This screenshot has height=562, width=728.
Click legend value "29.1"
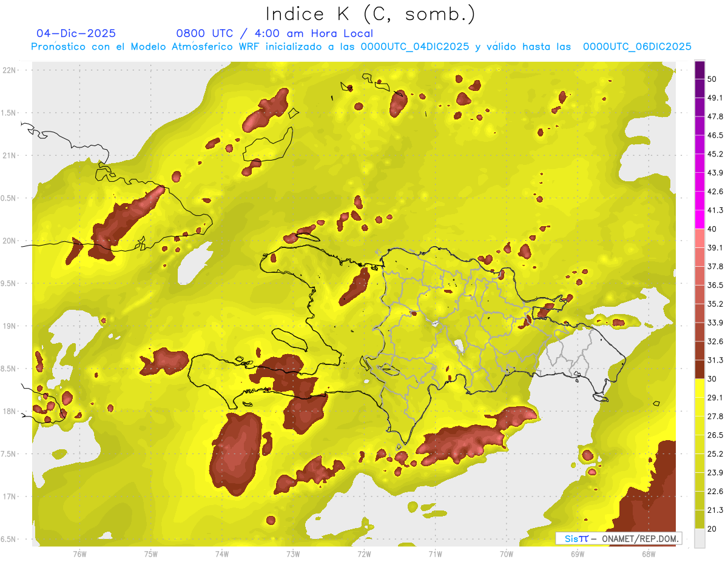point(715,398)
